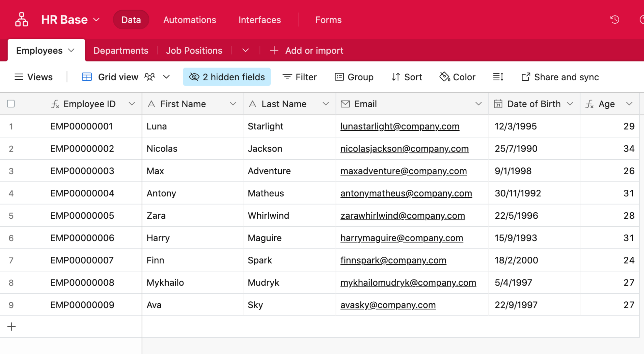
Task: Add a new row with plus icon
Action: pos(11,327)
